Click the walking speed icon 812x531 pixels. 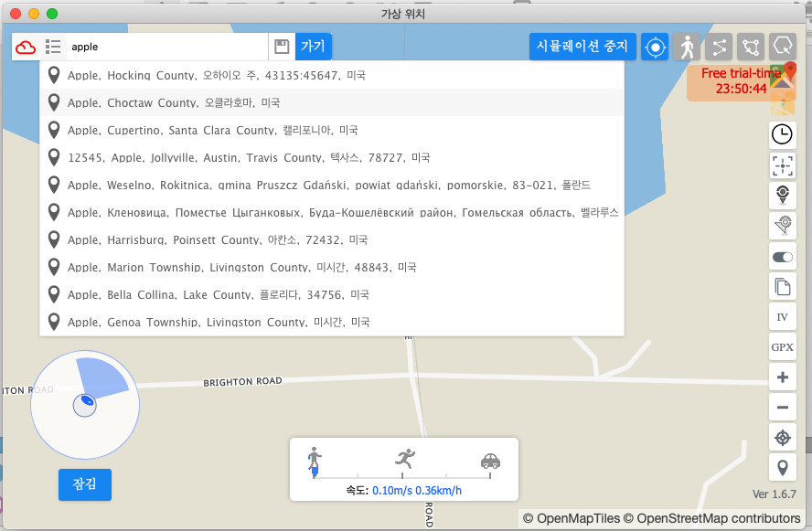pyautogui.click(x=315, y=458)
